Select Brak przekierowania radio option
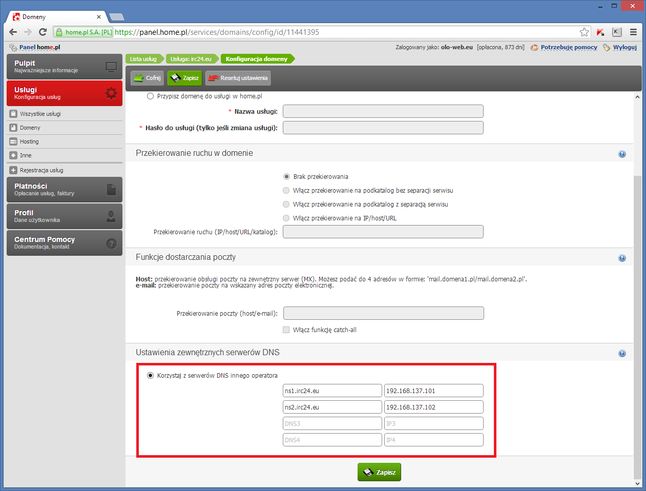Viewport: 646px width, 491px height. 286,176
